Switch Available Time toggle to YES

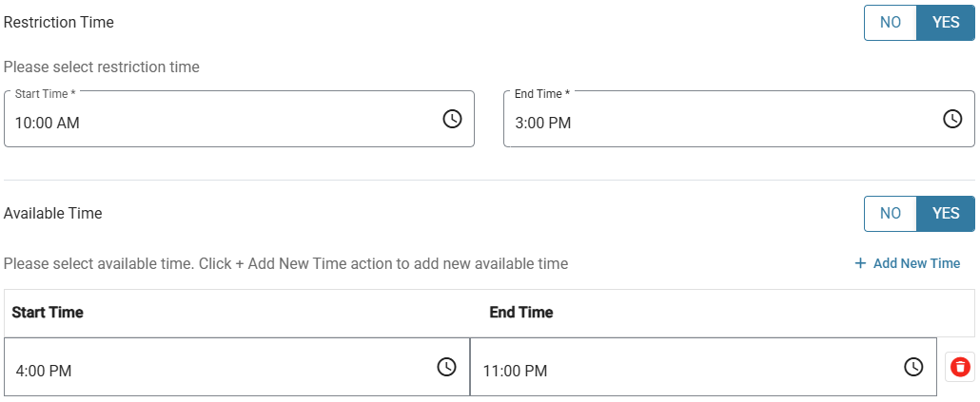tap(946, 214)
